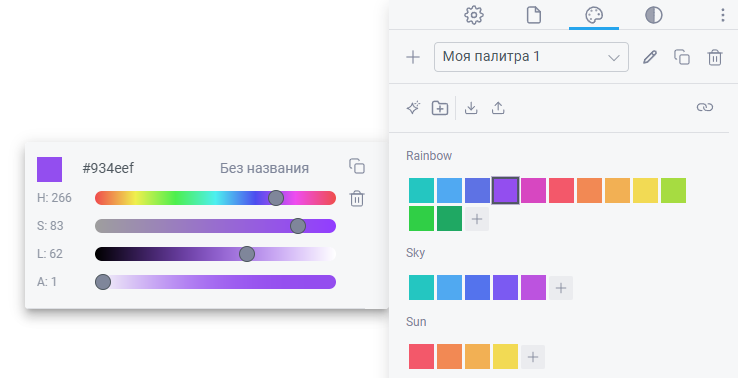
Task: Adjust the Lightness slider handle
Action: point(247,254)
